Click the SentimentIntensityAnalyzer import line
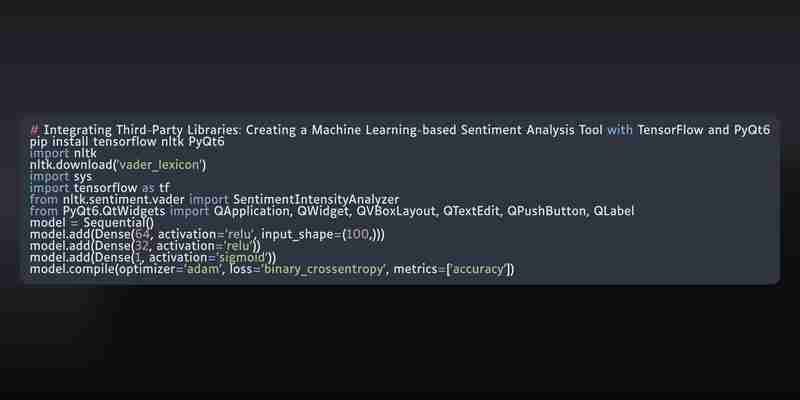800x400 pixels. click(214, 199)
